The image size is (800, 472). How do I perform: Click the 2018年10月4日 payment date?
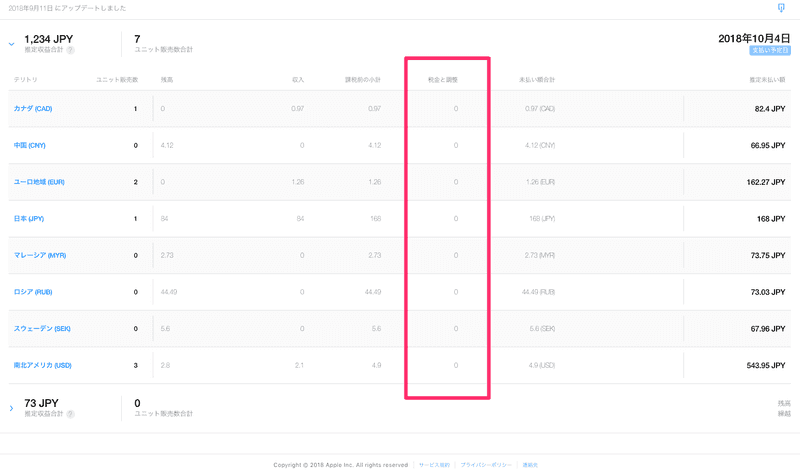pos(754,39)
